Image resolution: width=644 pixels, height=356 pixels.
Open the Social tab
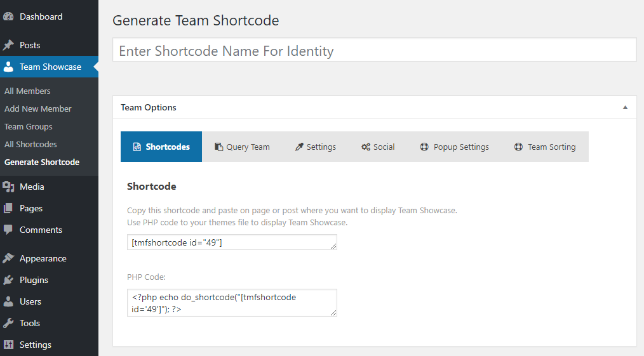[378, 147]
